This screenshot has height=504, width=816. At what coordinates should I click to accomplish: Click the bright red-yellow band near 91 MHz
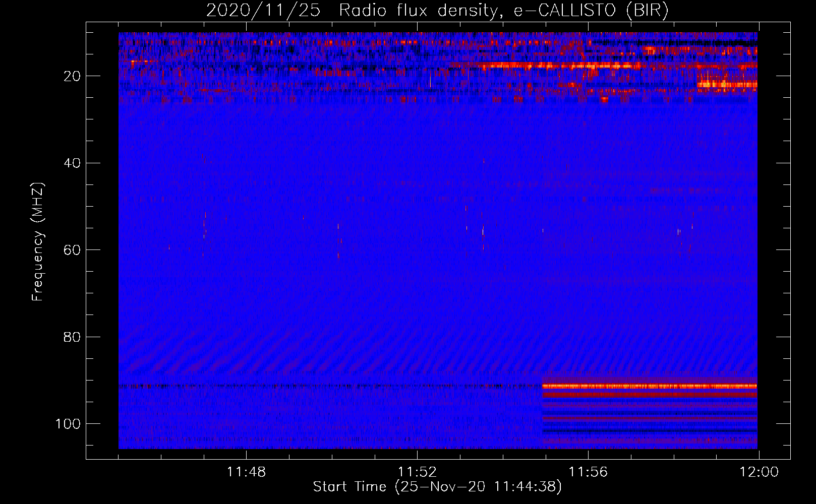tap(650, 386)
